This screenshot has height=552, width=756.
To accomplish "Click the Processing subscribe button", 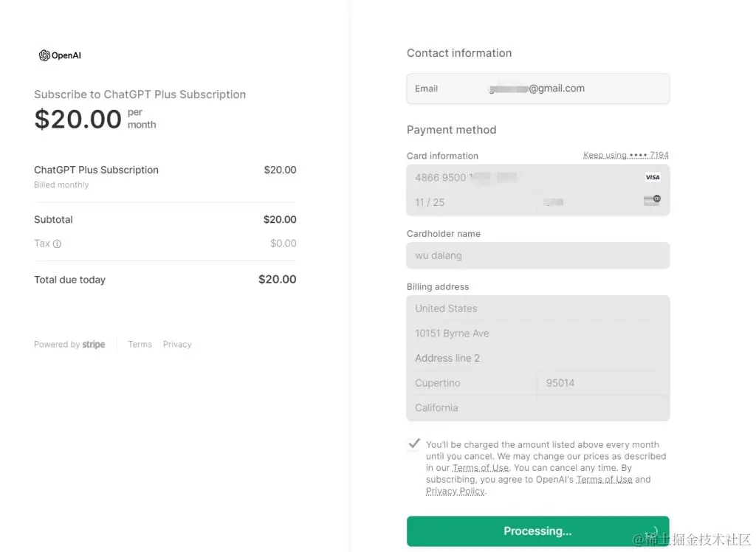I will coord(537,531).
